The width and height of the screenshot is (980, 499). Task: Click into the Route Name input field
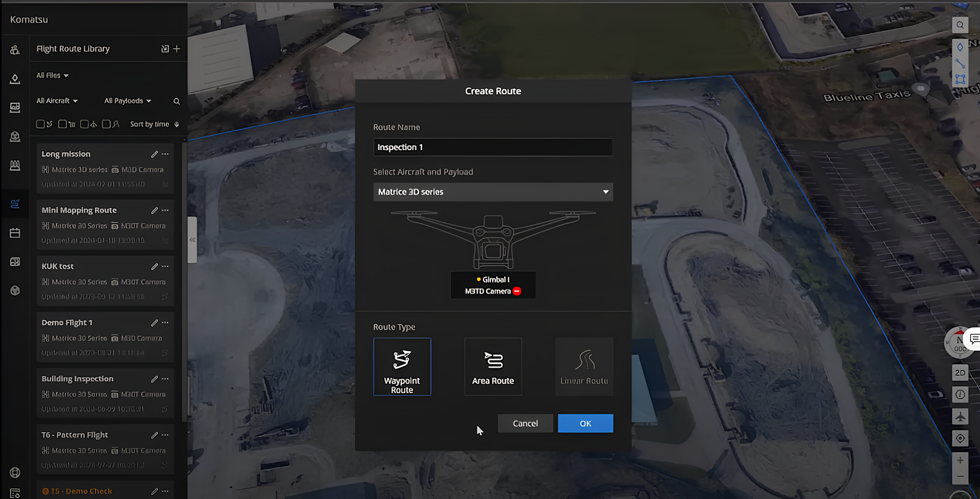tap(493, 147)
